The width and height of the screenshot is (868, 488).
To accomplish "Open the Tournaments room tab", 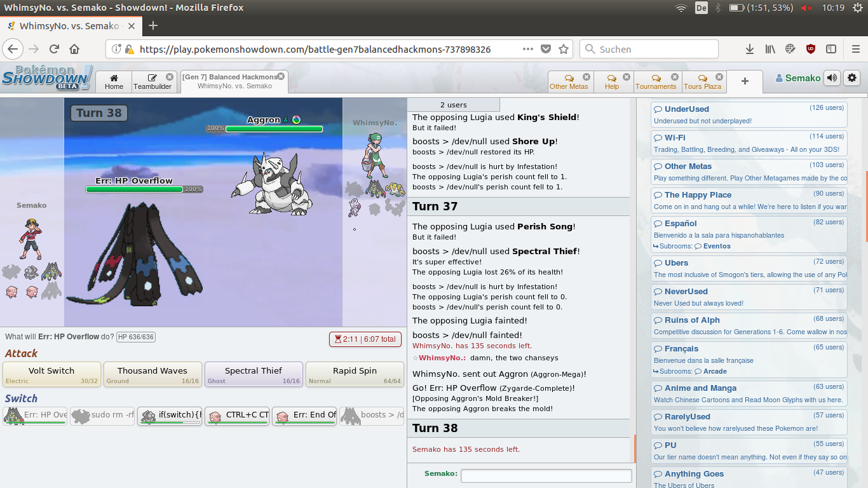I will tap(656, 81).
